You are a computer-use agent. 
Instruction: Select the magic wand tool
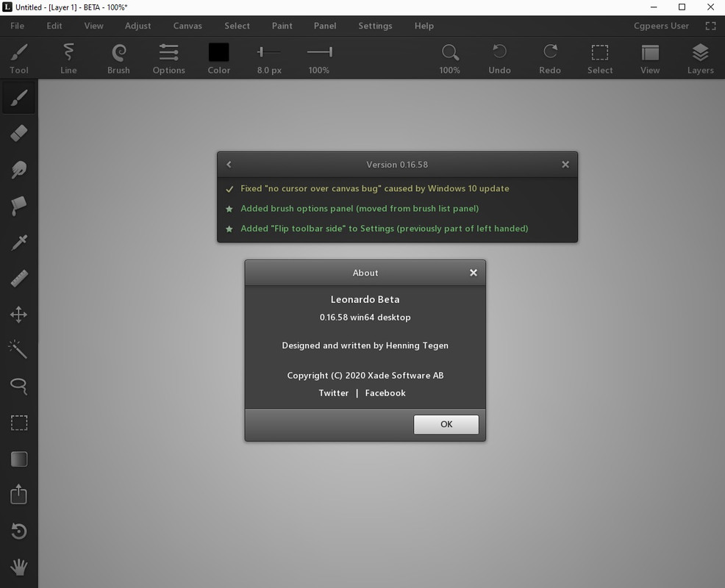tap(19, 350)
